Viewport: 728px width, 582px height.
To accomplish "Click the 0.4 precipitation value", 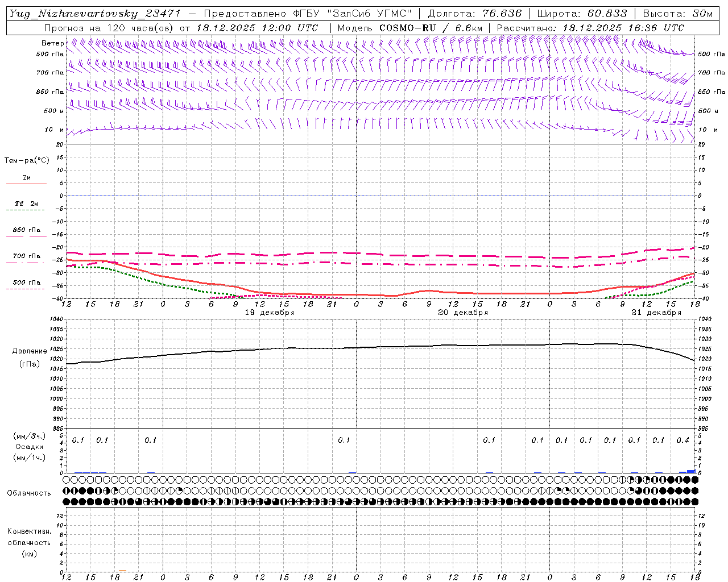I will 682,440.
